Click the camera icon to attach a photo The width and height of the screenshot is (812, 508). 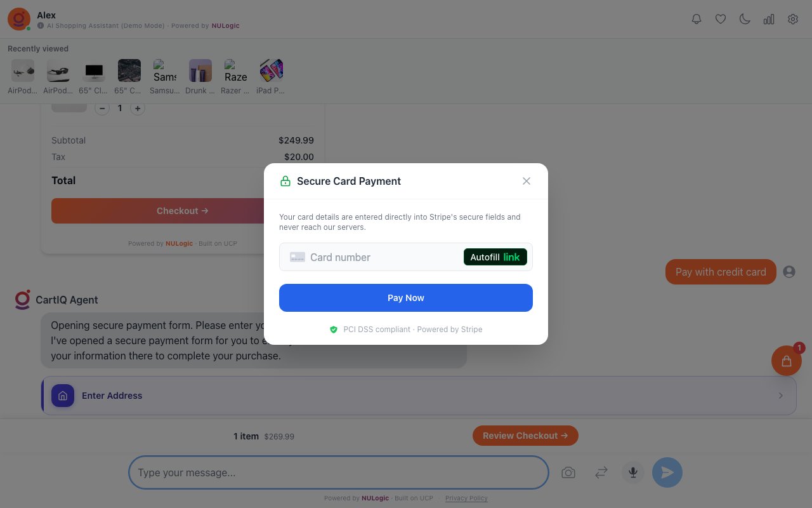point(568,472)
